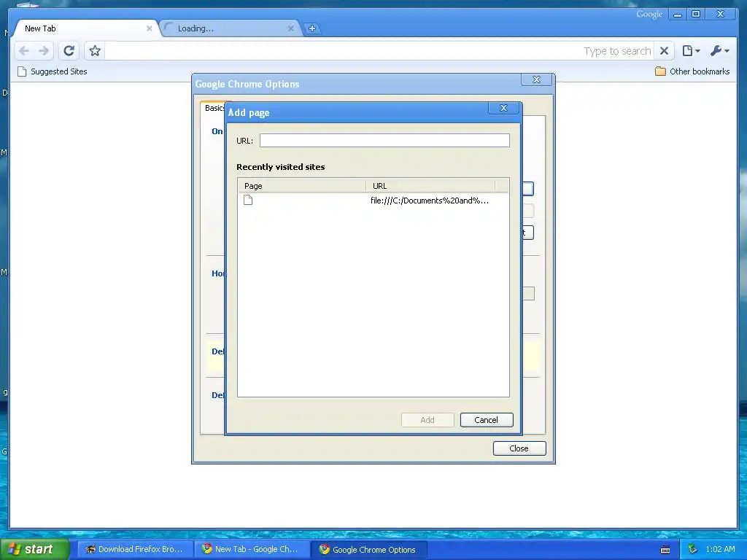The image size is (747, 560).
Task: Close the Google Chrome Options window with X
Action: tap(536, 79)
